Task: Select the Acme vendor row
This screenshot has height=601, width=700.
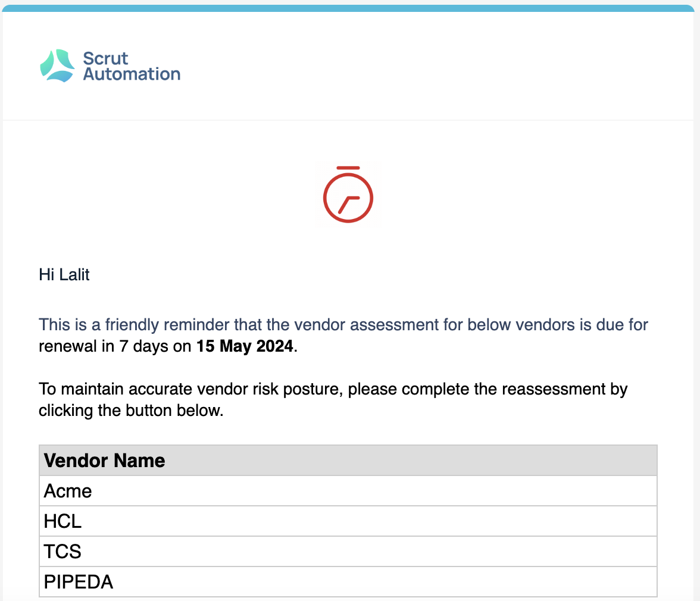Action: point(348,491)
